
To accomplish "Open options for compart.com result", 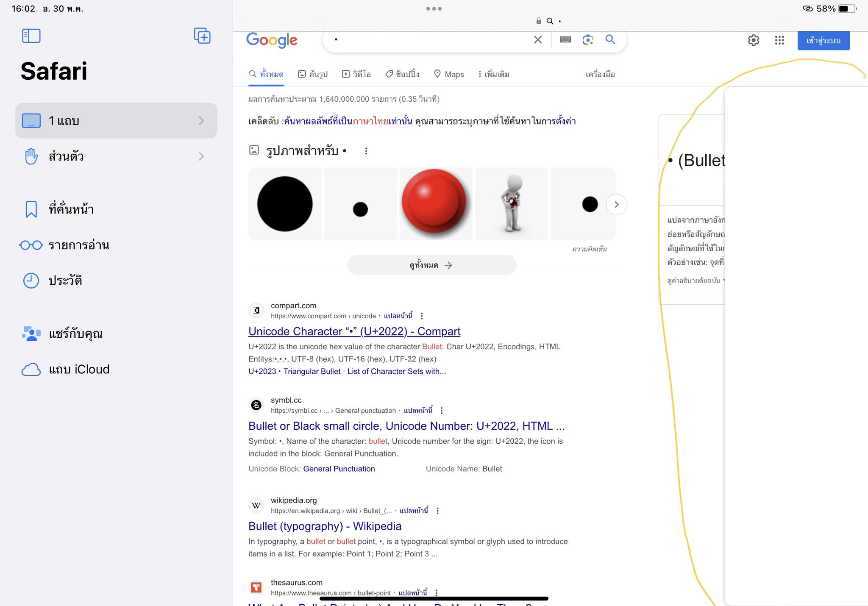I will point(422,316).
